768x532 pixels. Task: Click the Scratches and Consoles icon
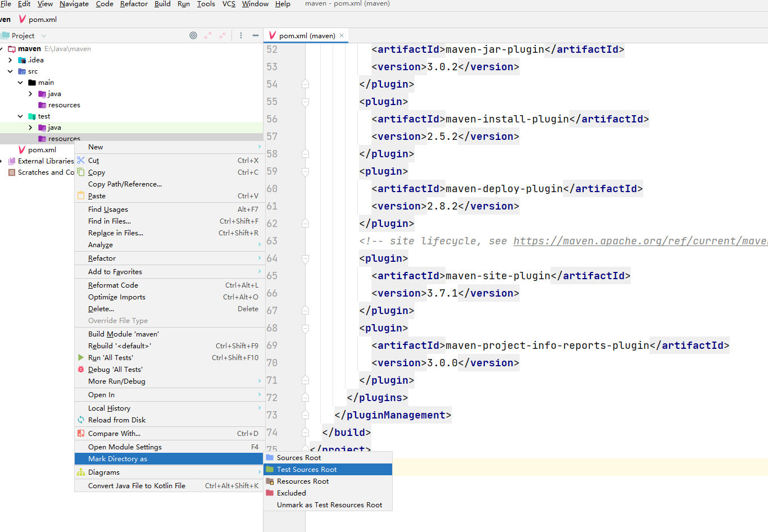(x=12, y=172)
